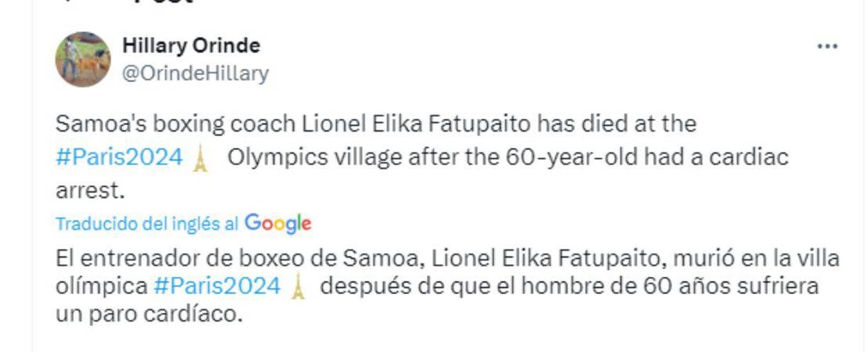Screen dimensions: 868x352
Task: Open the Hillary Orinde display name link
Action: pos(191,46)
